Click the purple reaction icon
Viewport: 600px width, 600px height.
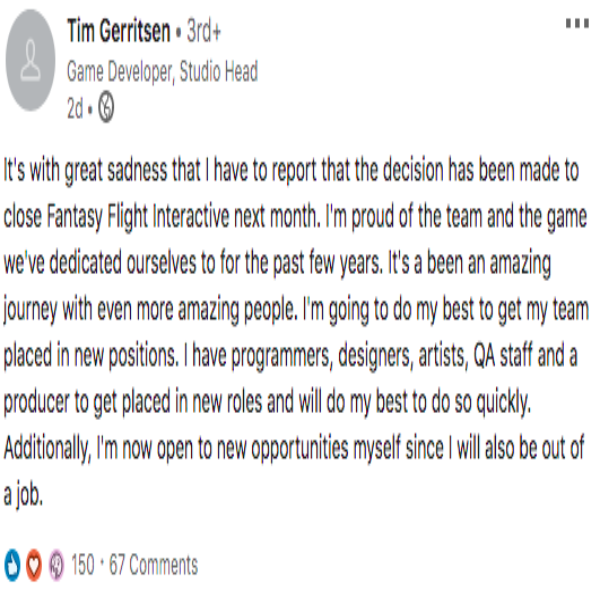point(57,565)
